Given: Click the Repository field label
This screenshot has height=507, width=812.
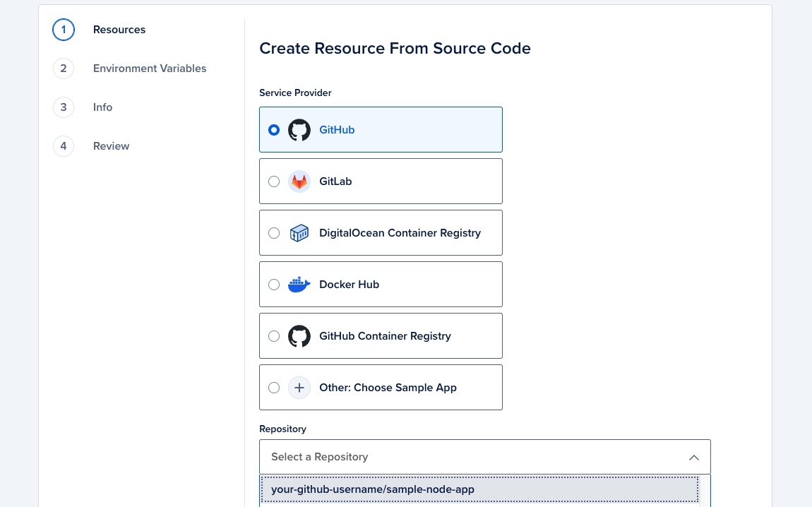Looking at the screenshot, I should click(282, 429).
